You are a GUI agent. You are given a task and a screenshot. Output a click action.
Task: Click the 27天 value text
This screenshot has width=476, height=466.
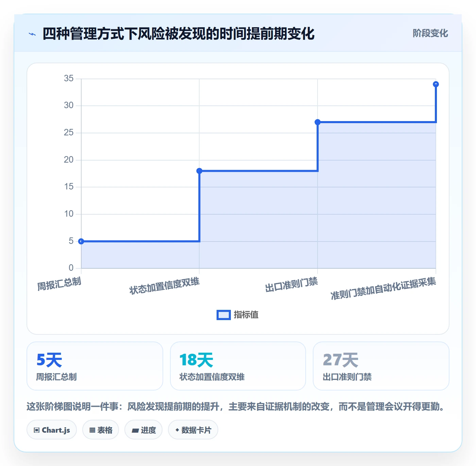click(x=341, y=360)
